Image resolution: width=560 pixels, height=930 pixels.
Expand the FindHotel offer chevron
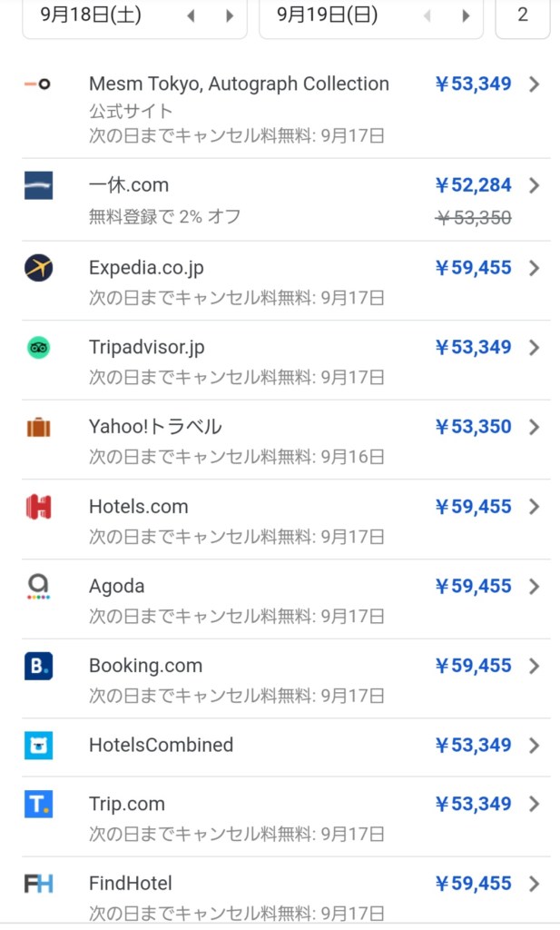pos(535,884)
